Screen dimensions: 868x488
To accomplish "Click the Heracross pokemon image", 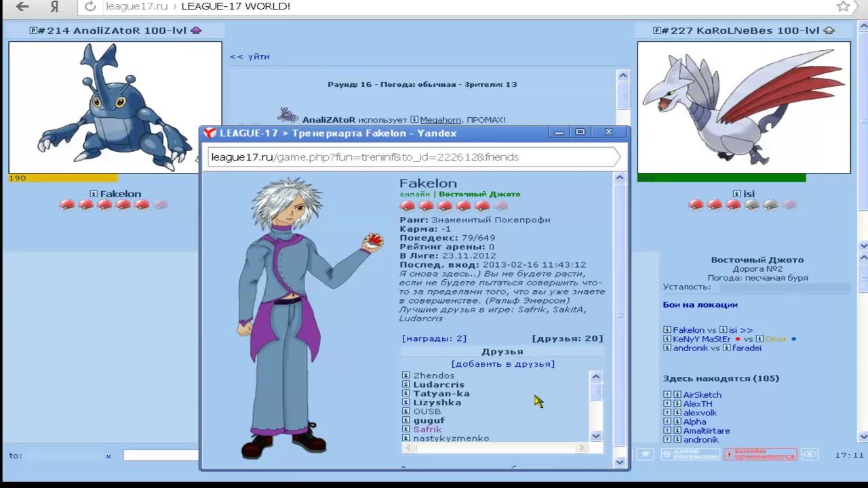I will pyautogui.click(x=115, y=107).
